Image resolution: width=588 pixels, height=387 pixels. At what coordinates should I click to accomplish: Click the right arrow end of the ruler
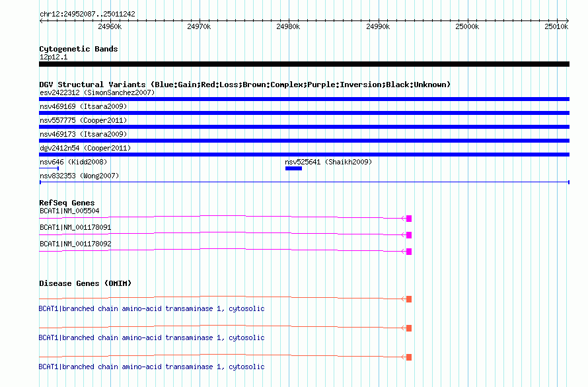(568, 21)
